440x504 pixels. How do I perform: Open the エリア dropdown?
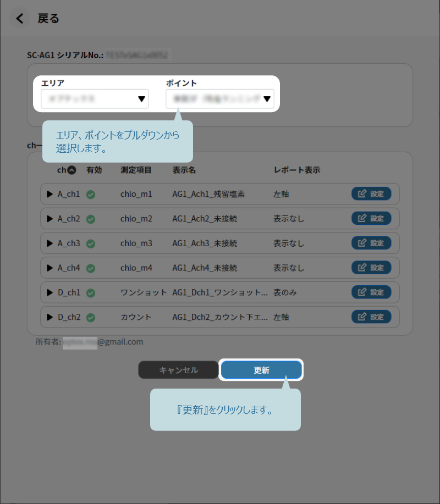(95, 99)
